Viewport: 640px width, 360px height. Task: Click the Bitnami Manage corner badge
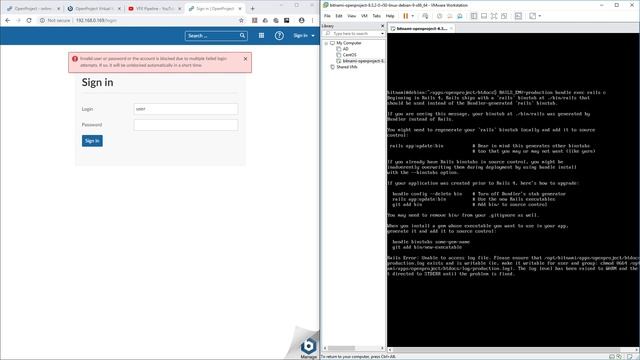pyautogui.click(x=308, y=346)
